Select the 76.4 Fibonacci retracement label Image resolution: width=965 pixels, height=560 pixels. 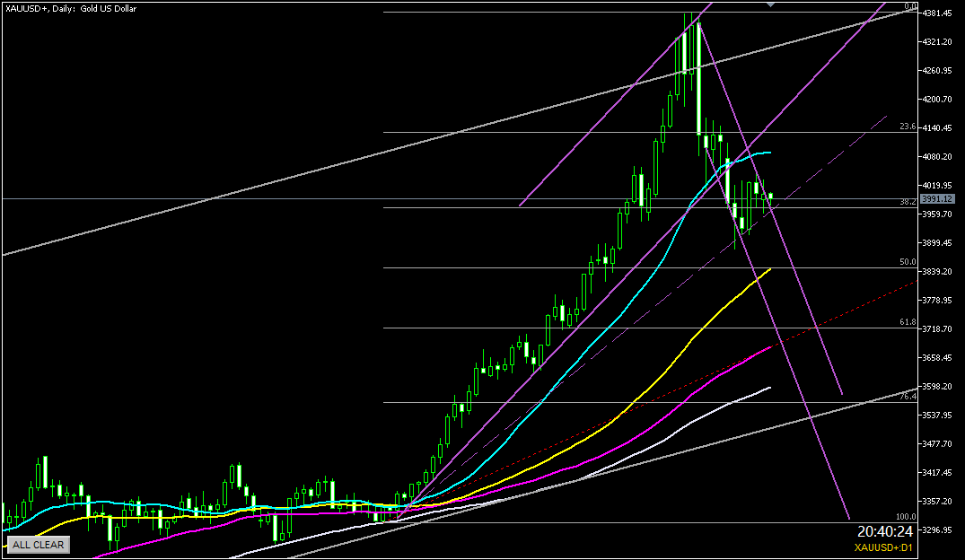pyautogui.click(x=907, y=396)
